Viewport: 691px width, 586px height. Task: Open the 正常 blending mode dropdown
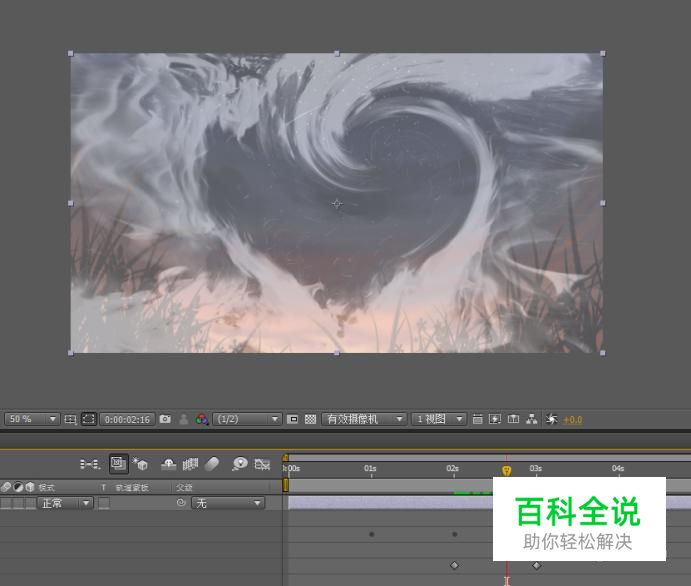pos(65,503)
